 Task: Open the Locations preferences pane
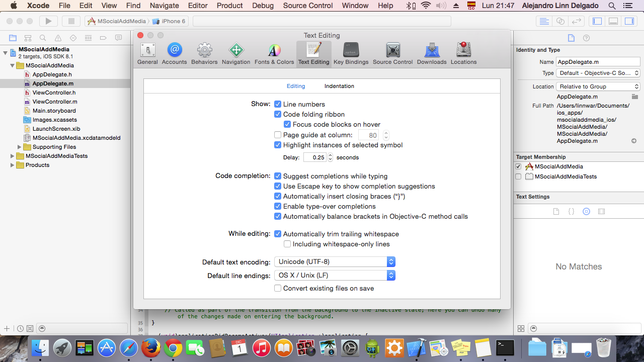point(463,54)
